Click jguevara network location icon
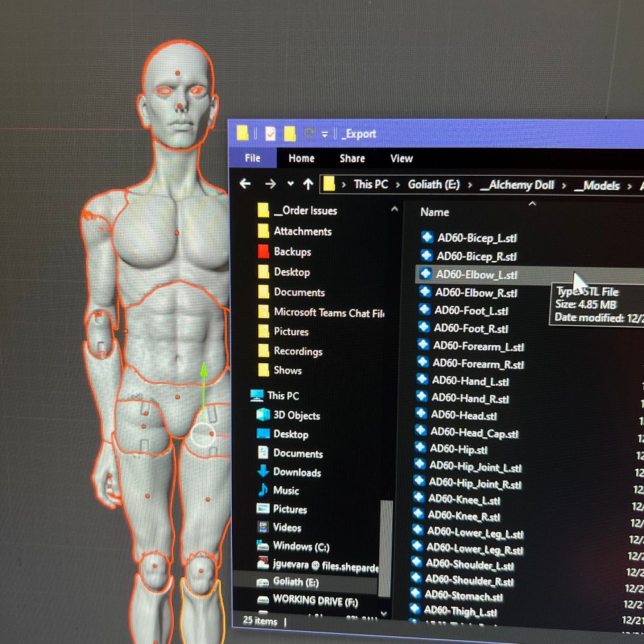Viewport: 644px width, 644px height. (263, 563)
